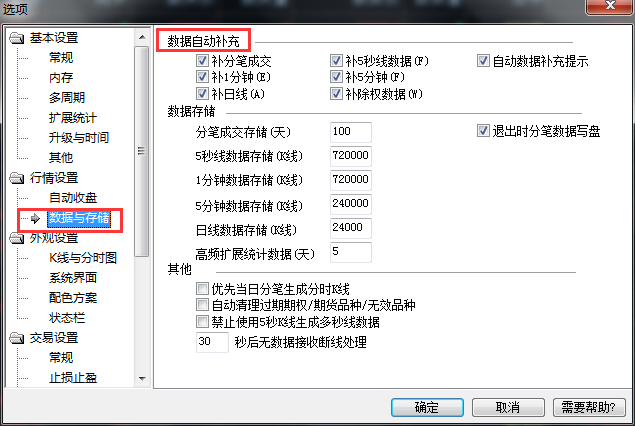Screen dimensions: 635x426
Task: Disable 自动数据补充提示 checkbox
Action: 483,61
